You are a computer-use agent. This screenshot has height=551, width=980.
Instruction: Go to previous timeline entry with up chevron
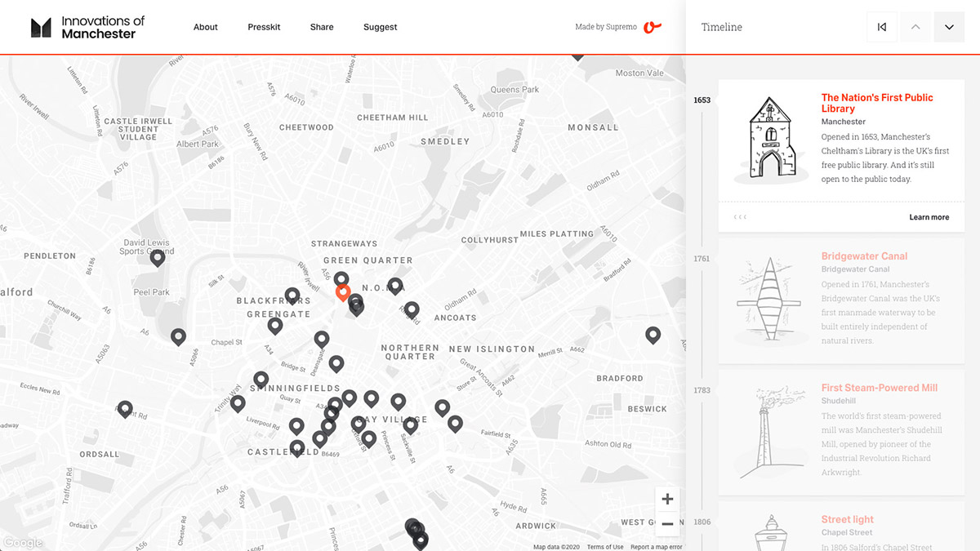915,27
